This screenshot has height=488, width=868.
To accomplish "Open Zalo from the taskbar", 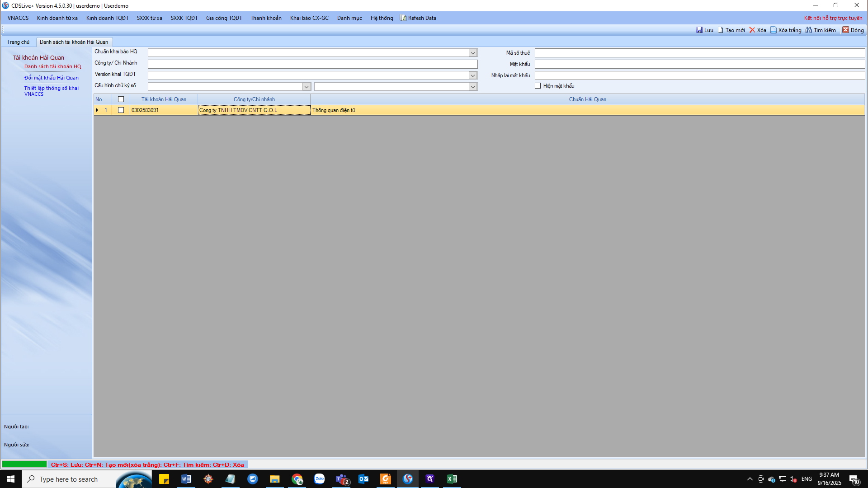I will [x=320, y=479].
